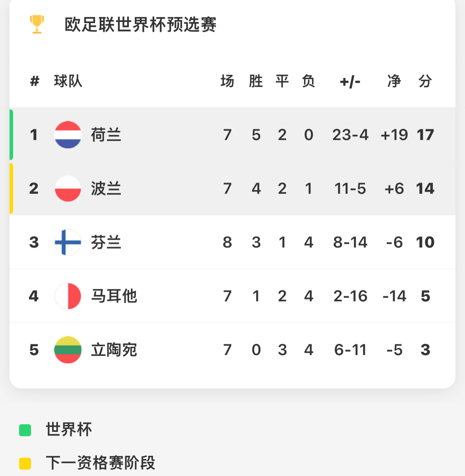This screenshot has width=465, height=476.
Task: Click the 球队 team column header
Action: coord(68,82)
